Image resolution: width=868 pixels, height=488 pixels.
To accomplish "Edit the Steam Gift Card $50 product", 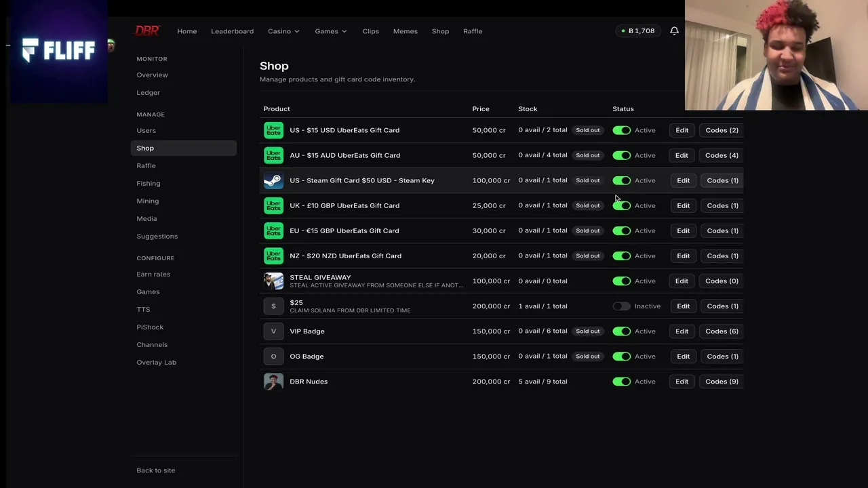I will [x=683, y=180].
